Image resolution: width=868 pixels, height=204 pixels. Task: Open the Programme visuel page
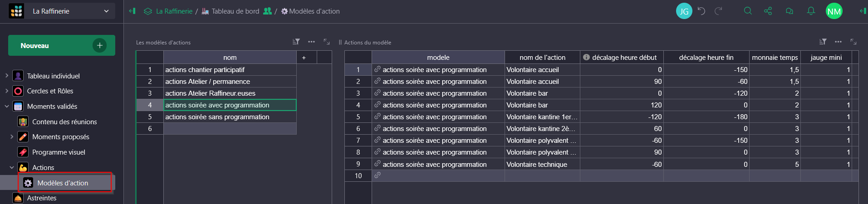pos(59,152)
